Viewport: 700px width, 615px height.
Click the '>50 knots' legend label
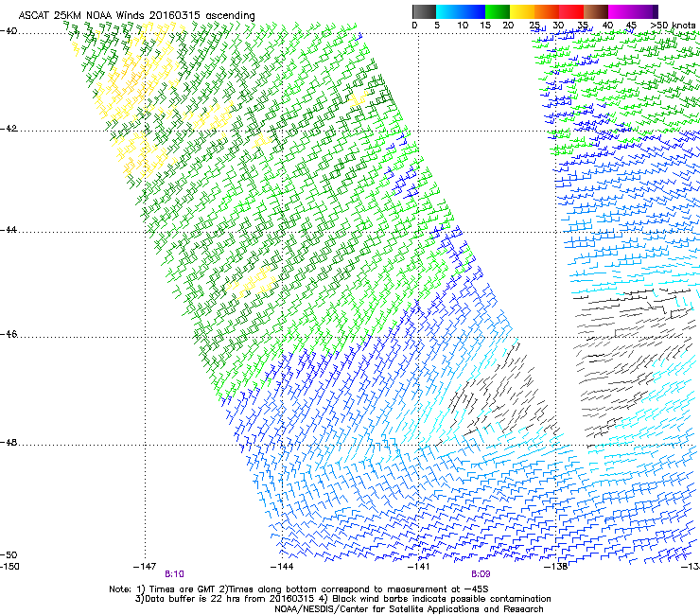tap(673, 25)
